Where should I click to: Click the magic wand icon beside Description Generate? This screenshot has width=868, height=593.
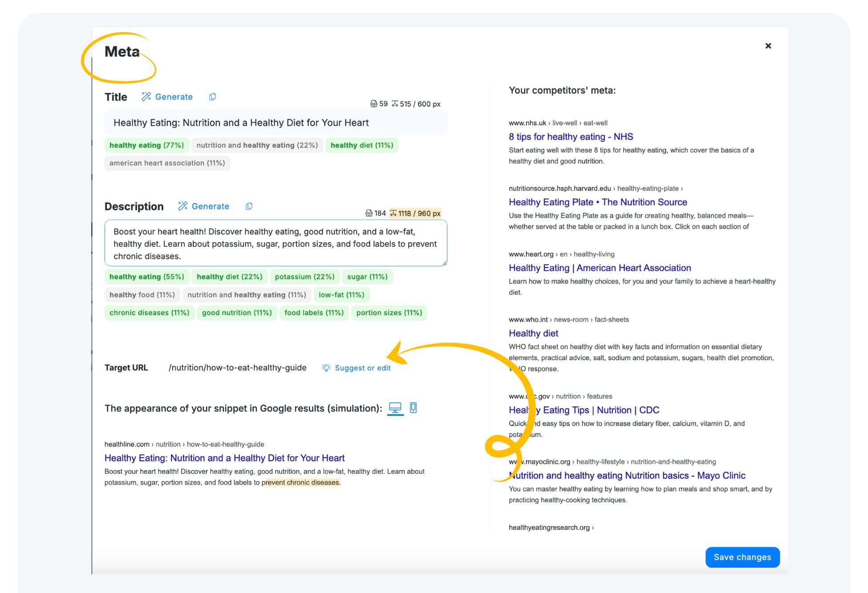click(x=183, y=206)
